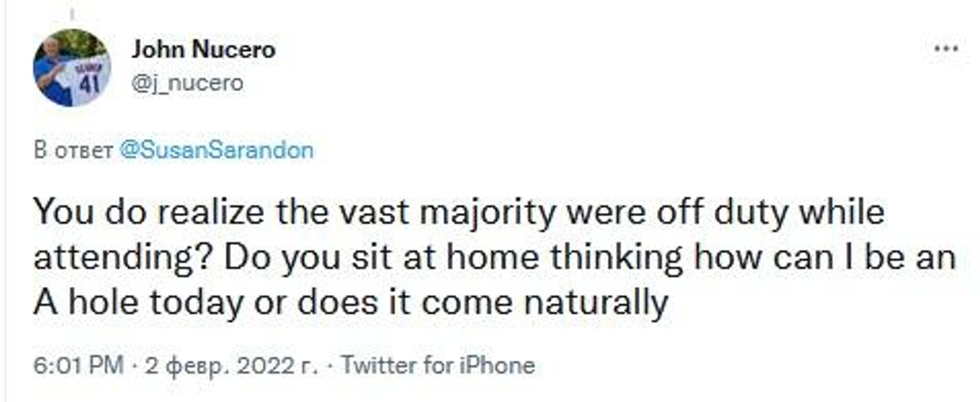Open the Twitter for iPhone source link
Image resolution: width=980 pixels, height=402 pixels.
438,365
